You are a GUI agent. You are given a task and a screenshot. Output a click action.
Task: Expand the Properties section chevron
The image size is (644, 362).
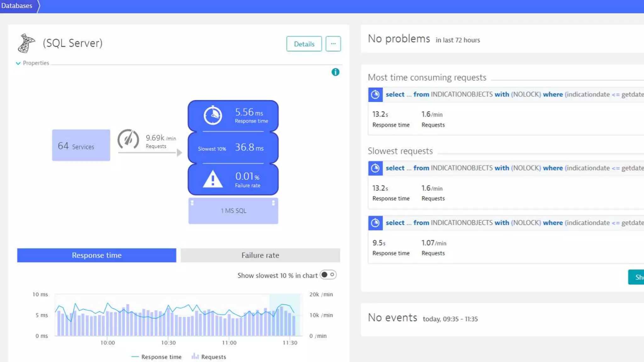(x=18, y=63)
